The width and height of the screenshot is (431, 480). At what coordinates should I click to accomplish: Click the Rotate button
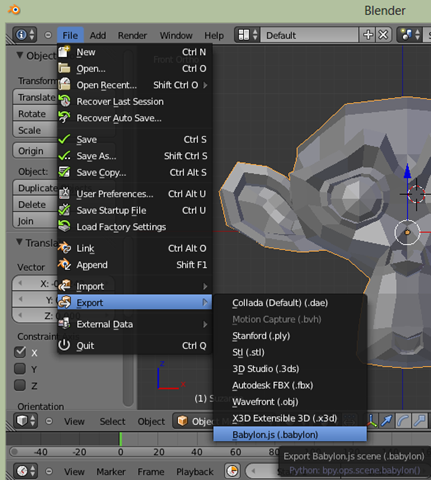[x=35, y=114]
